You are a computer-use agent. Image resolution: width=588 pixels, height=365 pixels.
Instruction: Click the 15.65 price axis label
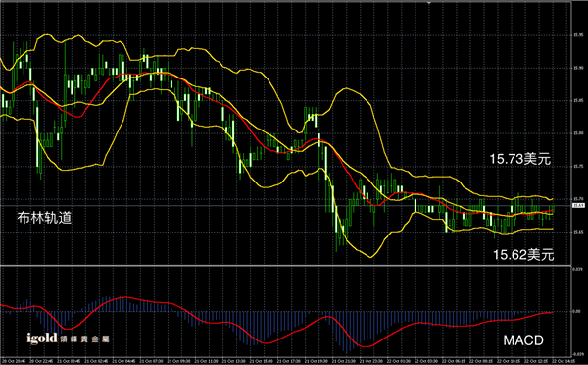(578, 232)
